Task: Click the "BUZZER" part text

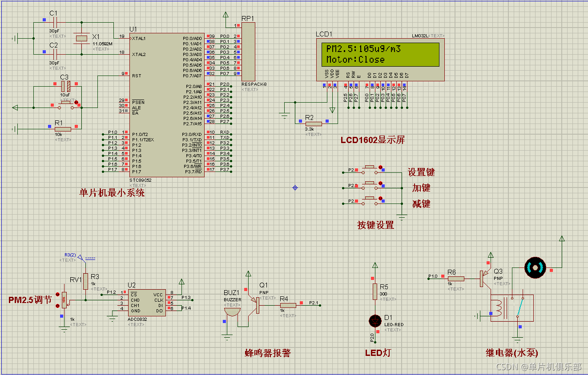Action: pos(233,299)
